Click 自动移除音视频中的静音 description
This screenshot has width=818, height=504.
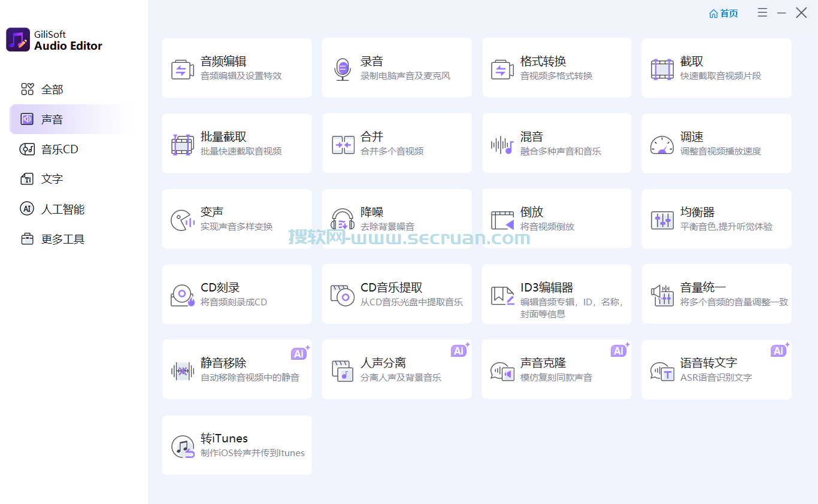point(250,378)
